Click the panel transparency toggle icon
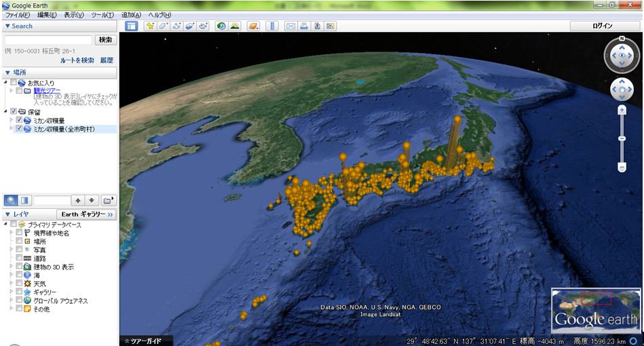The image size is (644, 346). point(24,200)
